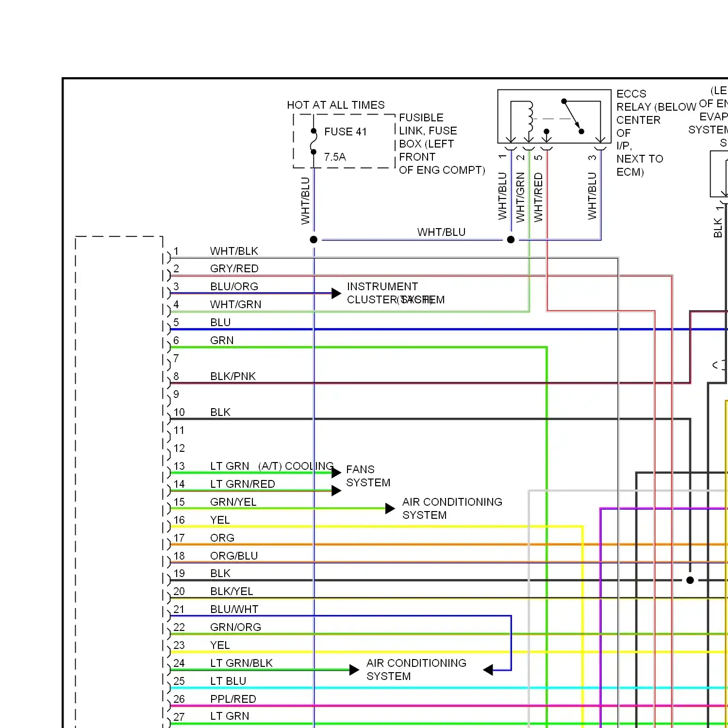This screenshot has height=728, width=728.
Task: Click vertical WHT/BLU label under fuse
Action: (x=305, y=201)
